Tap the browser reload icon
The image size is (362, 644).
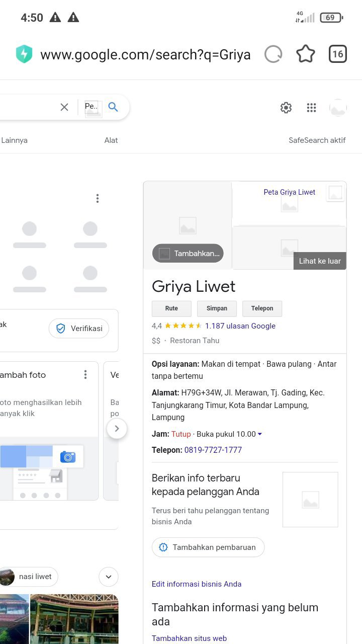click(273, 54)
